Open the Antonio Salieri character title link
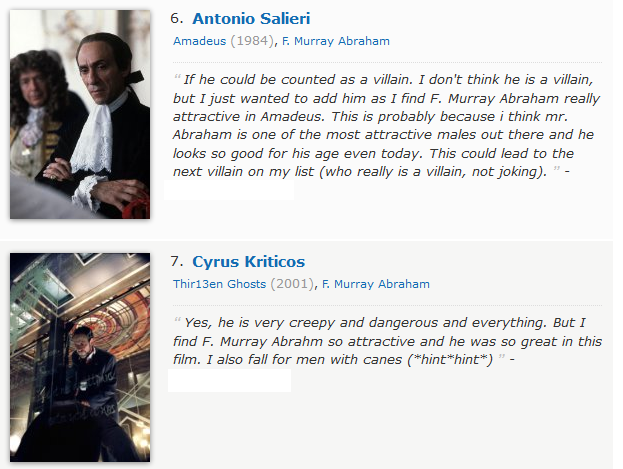623x469 pixels. (251, 19)
